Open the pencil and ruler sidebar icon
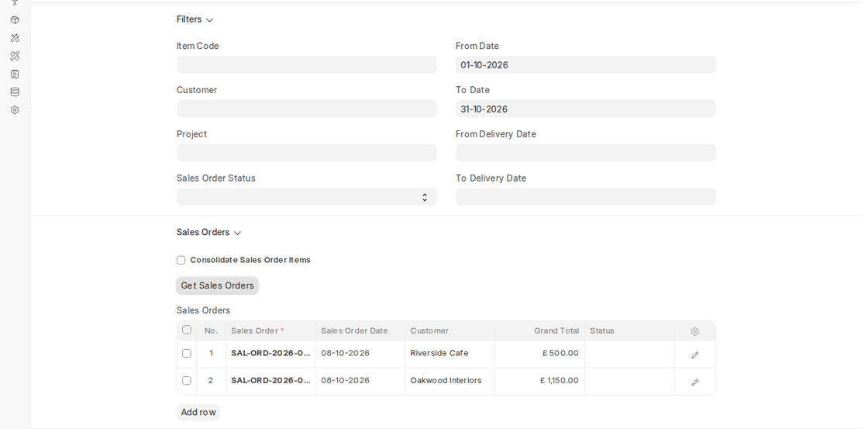This screenshot has height=429, width=868. [x=15, y=56]
